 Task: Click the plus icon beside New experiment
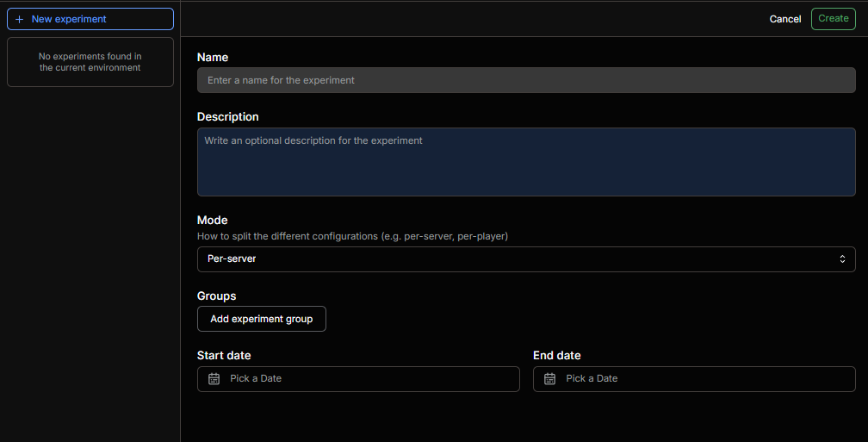[x=19, y=19]
